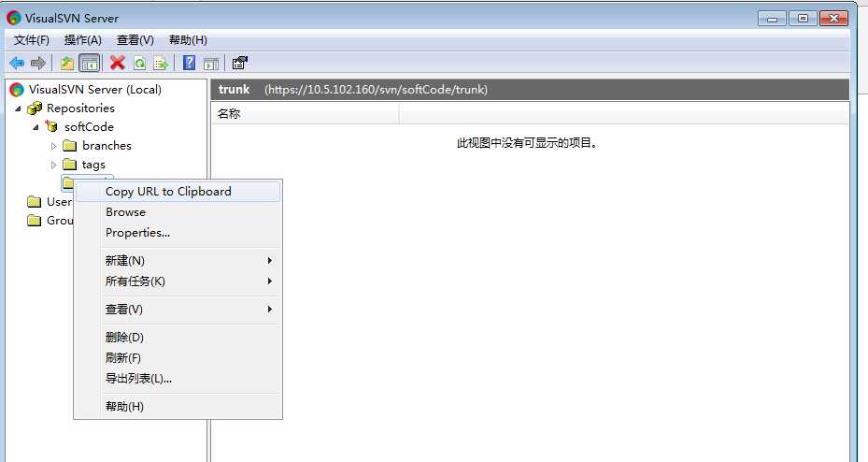The width and height of the screenshot is (868, 462).
Task: Click the green Refresh toolbar icon
Action: click(x=139, y=64)
